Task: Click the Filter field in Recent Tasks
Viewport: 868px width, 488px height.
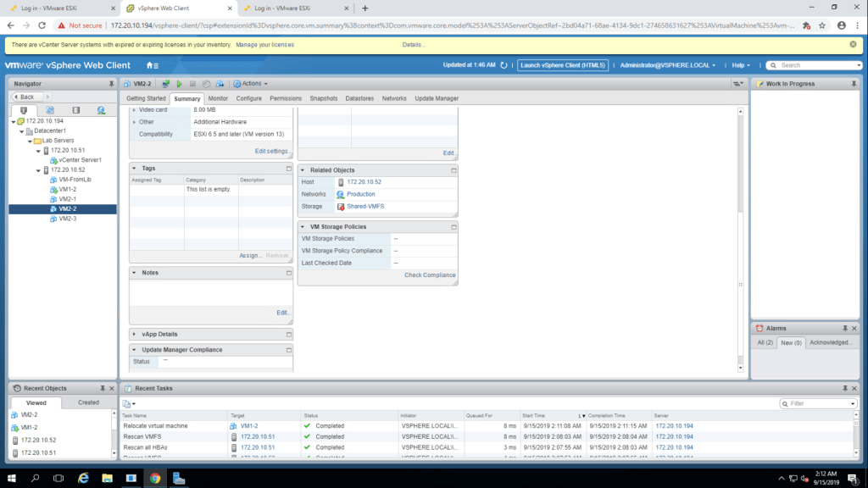Action: pyautogui.click(x=818, y=404)
